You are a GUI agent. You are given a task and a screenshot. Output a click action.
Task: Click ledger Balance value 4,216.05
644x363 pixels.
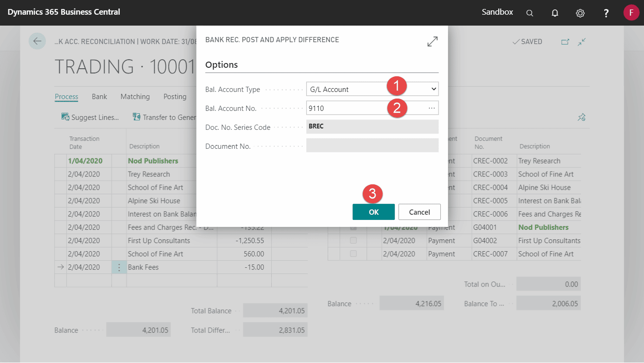(x=411, y=304)
